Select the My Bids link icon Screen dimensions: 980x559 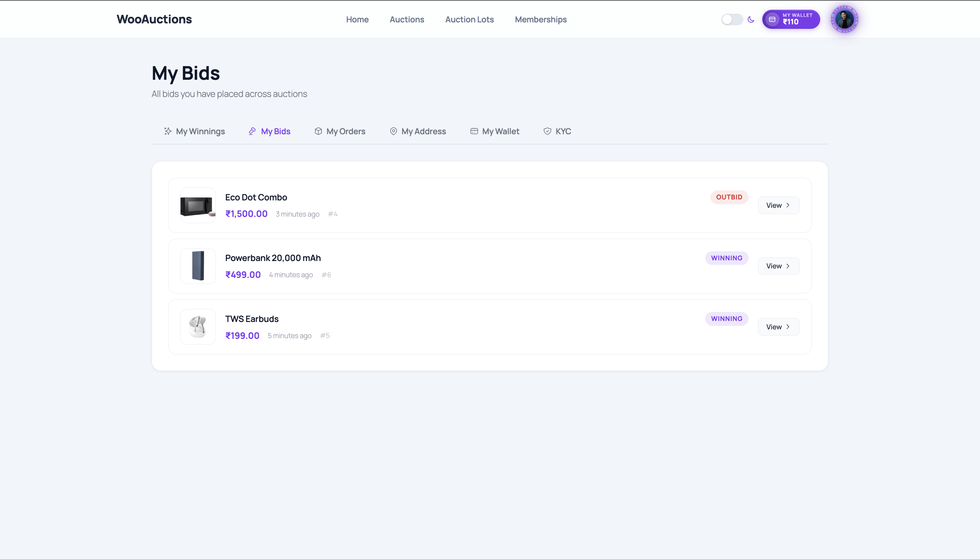[x=252, y=131]
